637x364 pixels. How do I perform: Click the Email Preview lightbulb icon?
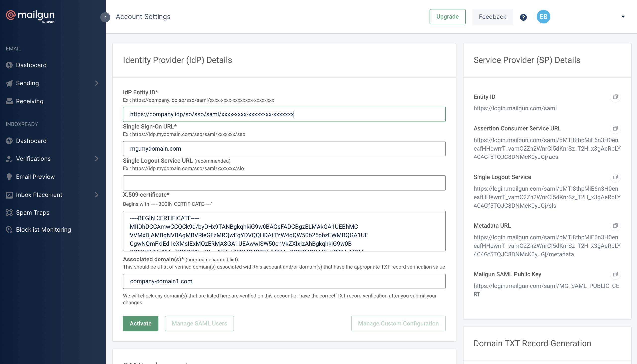(9, 177)
